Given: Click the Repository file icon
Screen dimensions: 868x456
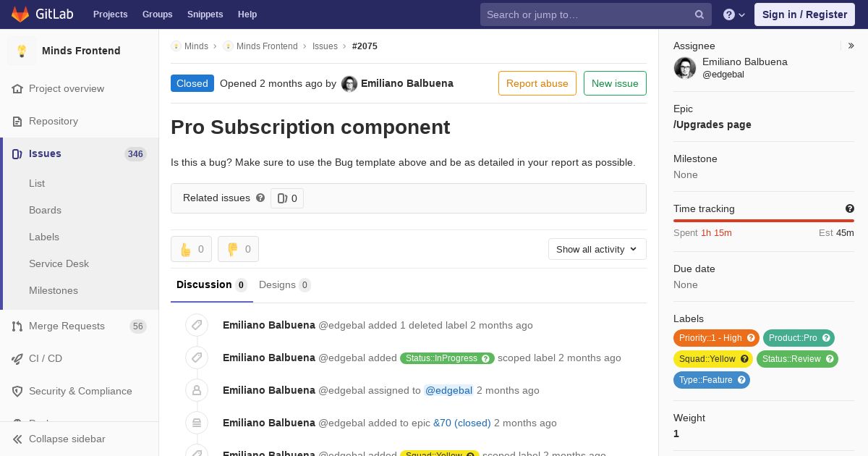Looking at the screenshot, I should (x=17, y=121).
